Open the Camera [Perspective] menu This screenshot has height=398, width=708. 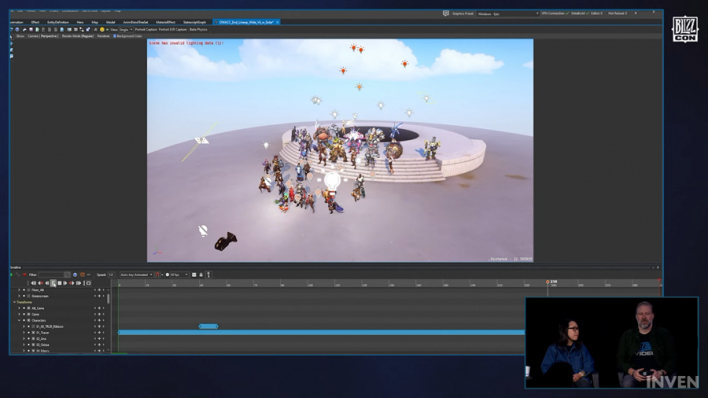pyautogui.click(x=43, y=36)
